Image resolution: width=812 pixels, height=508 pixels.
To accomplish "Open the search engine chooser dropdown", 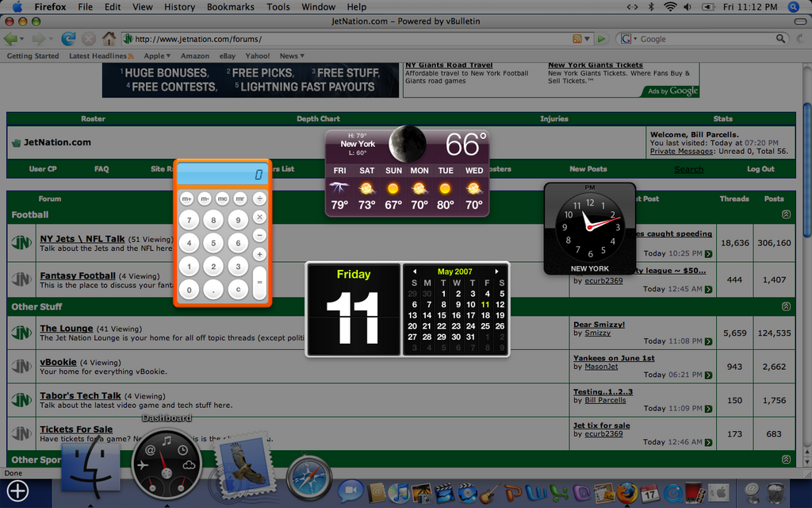I will pos(635,39).
